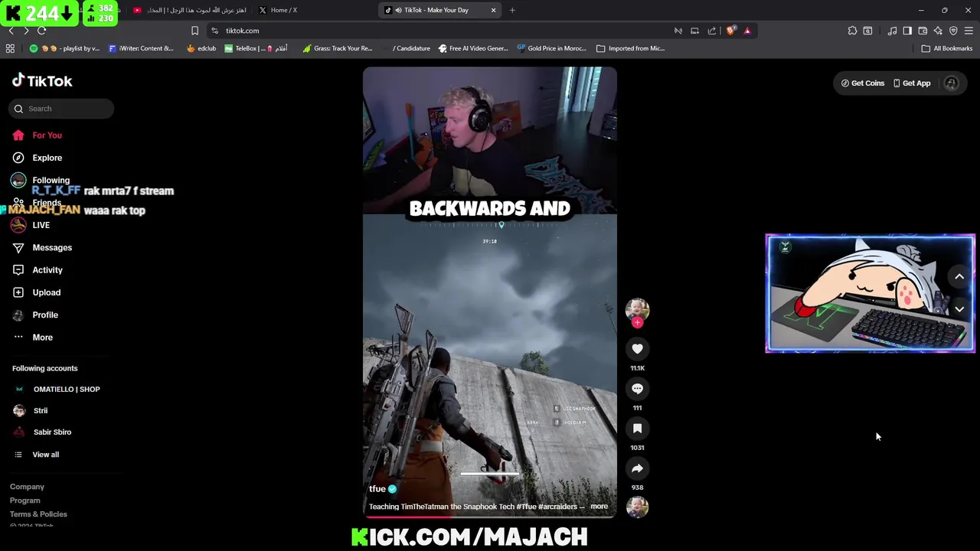Reload the page
This screenshot has height=551, width=980.
point(41,31)
